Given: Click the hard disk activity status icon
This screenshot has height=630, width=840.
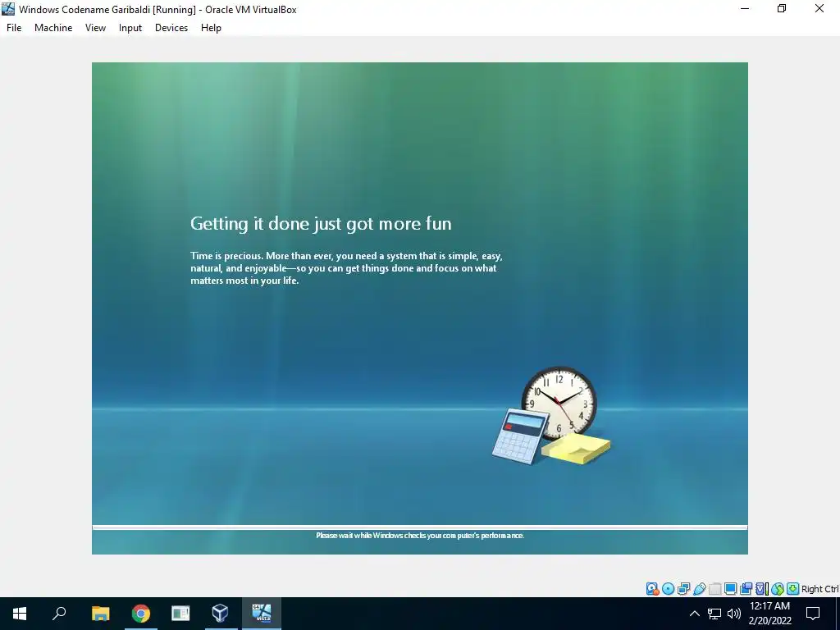Looking at the screenshot, I should click(652, 589).
